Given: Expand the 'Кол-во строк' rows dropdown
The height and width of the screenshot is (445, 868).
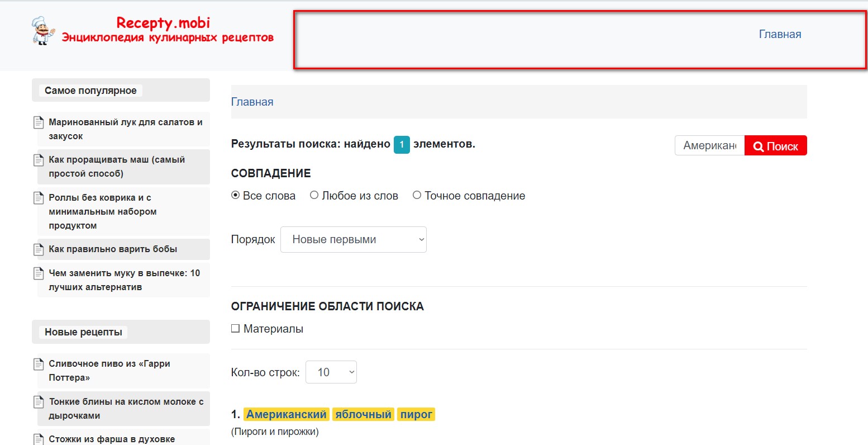Looking at the screenshot, I should point(331,372).
